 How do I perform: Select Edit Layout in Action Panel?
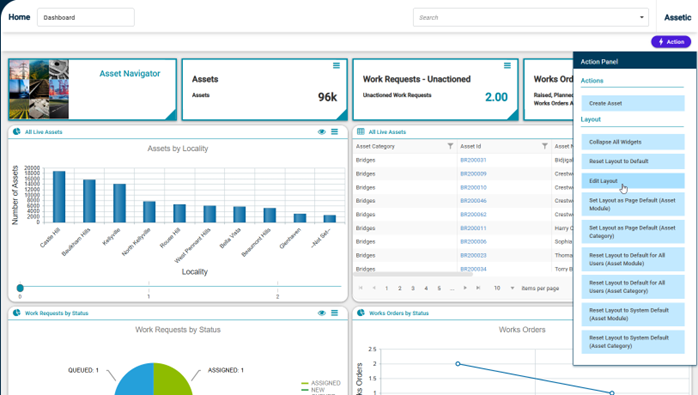(633, 181)
